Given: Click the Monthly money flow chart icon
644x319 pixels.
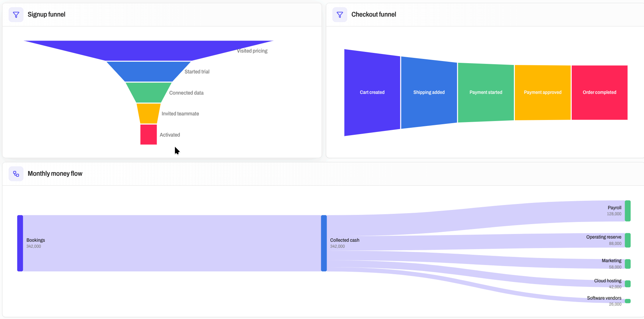Looking at the screenshot, I should point(16,174).
